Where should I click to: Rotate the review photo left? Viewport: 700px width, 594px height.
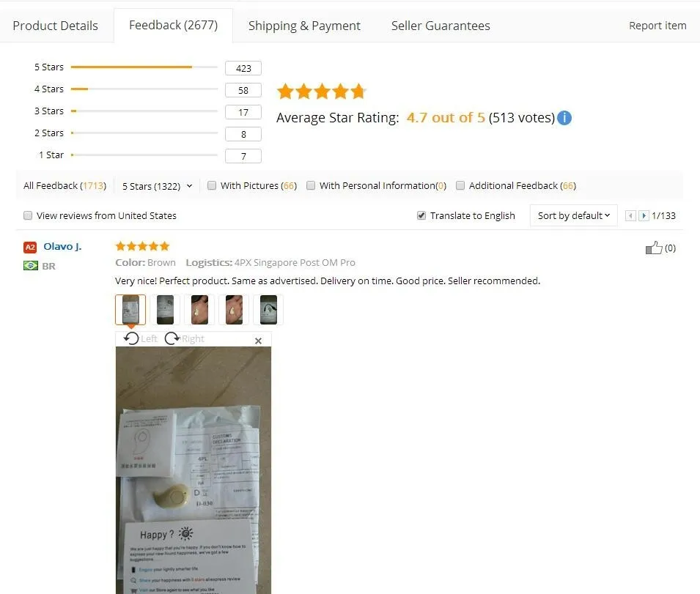140,338
